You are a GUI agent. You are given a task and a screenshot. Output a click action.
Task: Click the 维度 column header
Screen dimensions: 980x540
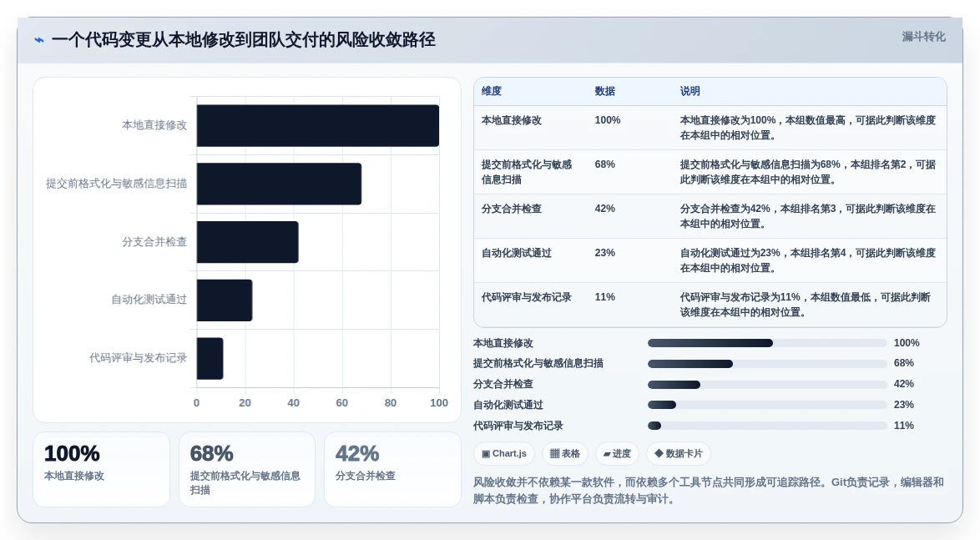click(x=491, y=91)
